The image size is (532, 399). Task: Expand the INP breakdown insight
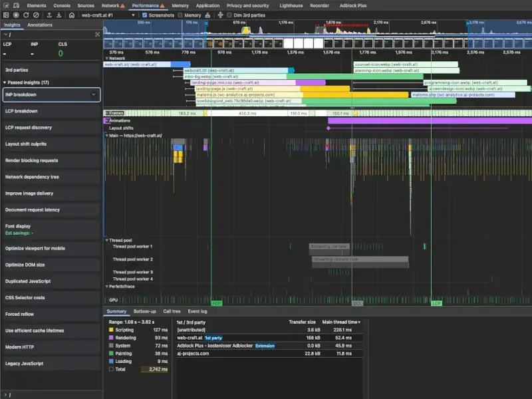coord(93,95)
